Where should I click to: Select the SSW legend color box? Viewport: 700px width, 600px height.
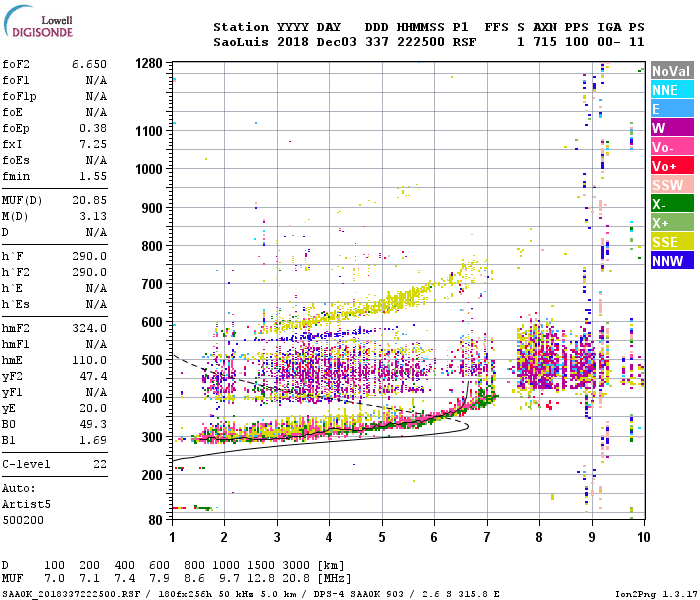(x=672, y=184)
